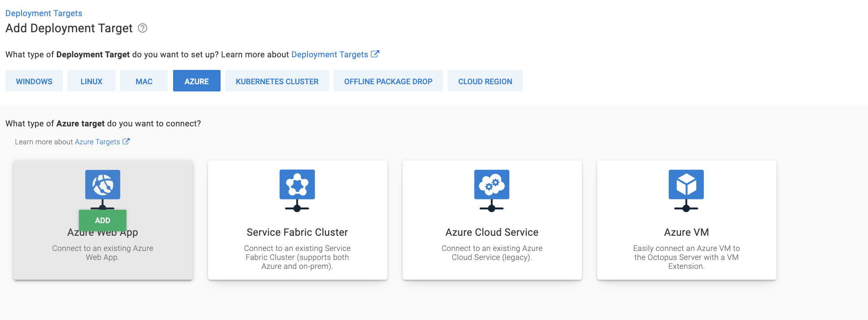Click the Azure VM card description text

tap(686, 257)
